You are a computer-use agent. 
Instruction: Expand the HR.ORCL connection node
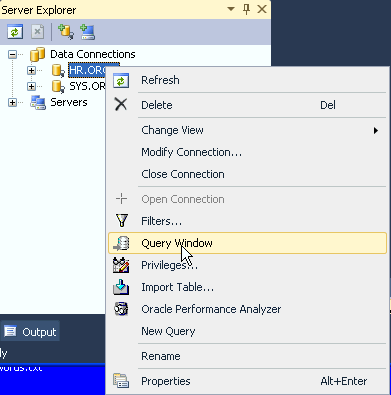[x=31, y=70]
